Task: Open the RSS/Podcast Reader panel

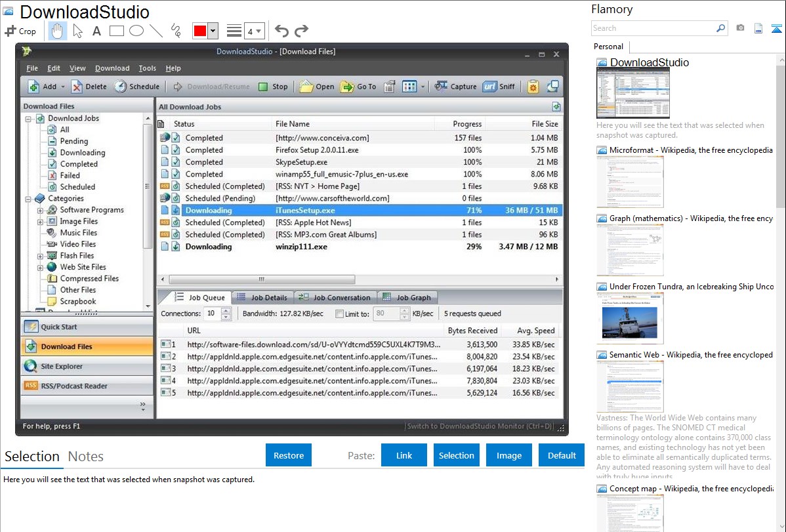Action: 87,386
